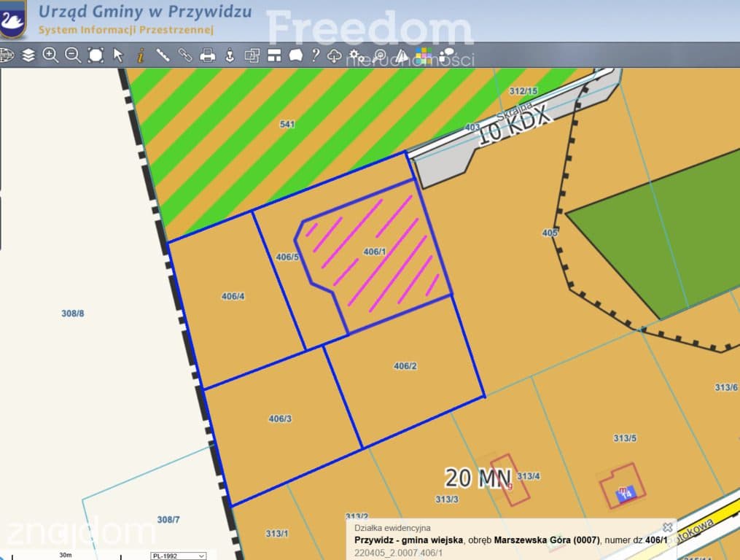740x560 pixels.
Task: Open the PL-1992 coordinate system dropdown
Action: pos(179,556)
